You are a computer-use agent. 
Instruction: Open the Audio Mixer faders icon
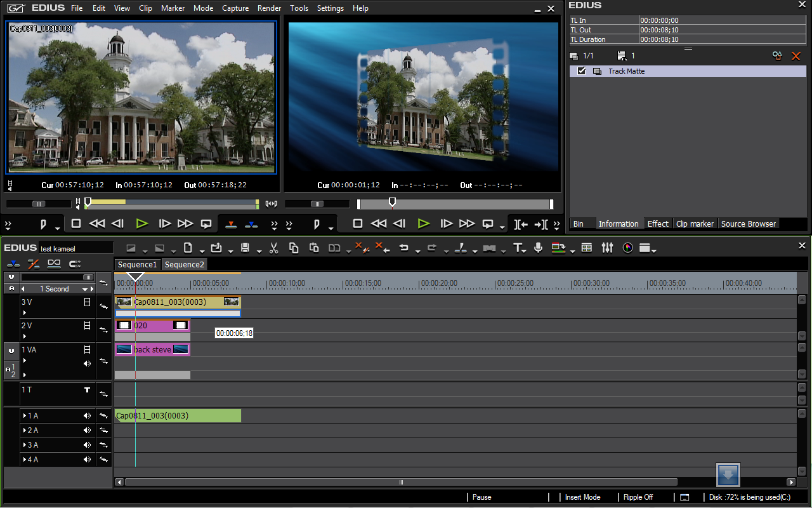pos(607,248)
